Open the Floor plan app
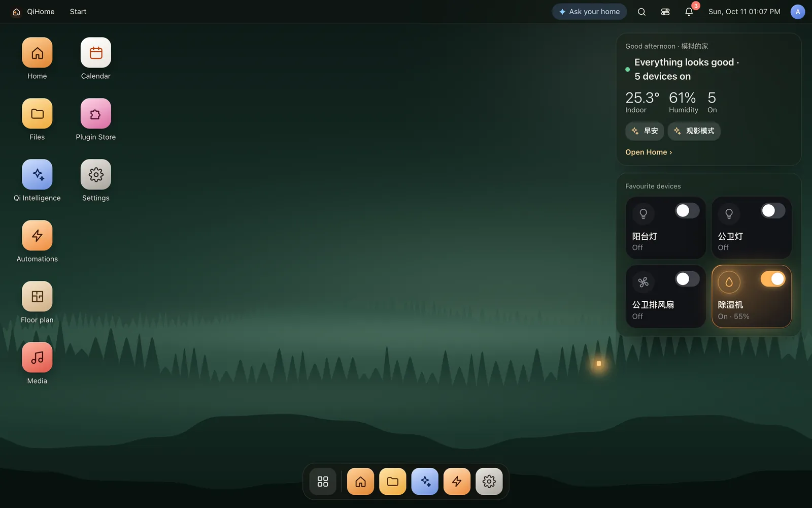Screen dimensions: 812x508 pyautogui.click(x=37, y=297)
